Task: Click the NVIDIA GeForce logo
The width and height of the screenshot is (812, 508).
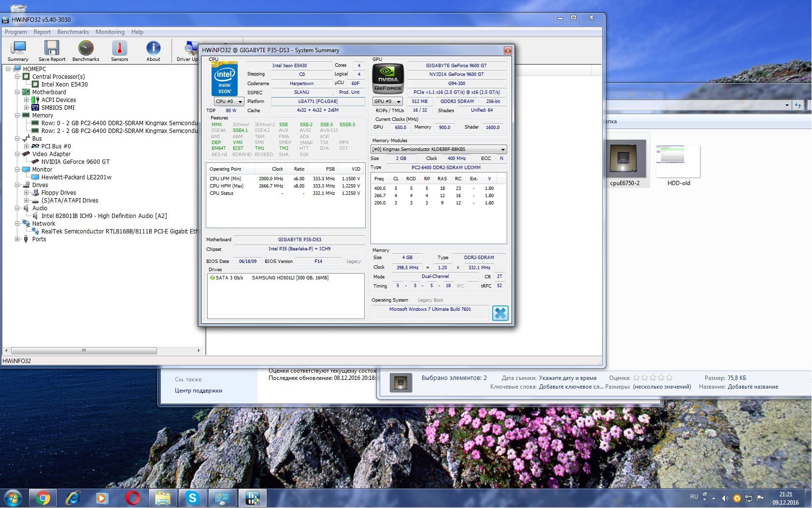Action: 387,79
